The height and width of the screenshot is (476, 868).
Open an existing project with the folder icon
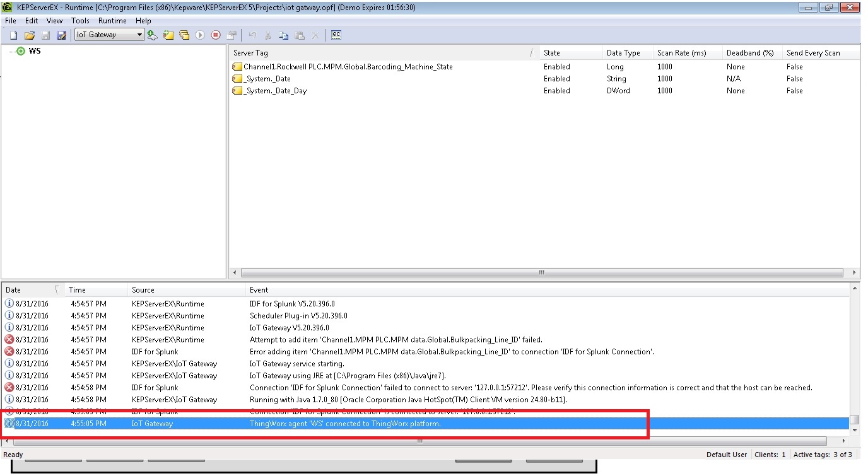(29, 35)
